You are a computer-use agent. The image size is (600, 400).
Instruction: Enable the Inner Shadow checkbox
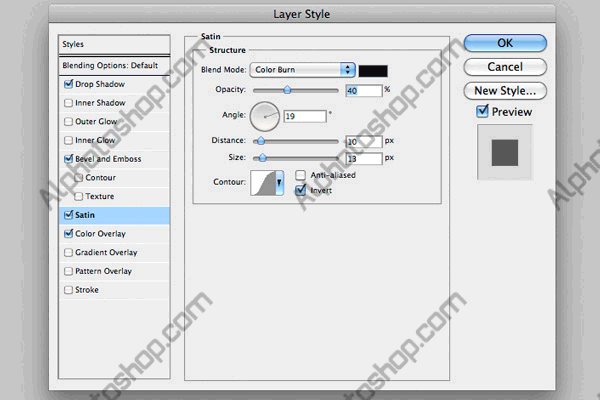[68, 103]
